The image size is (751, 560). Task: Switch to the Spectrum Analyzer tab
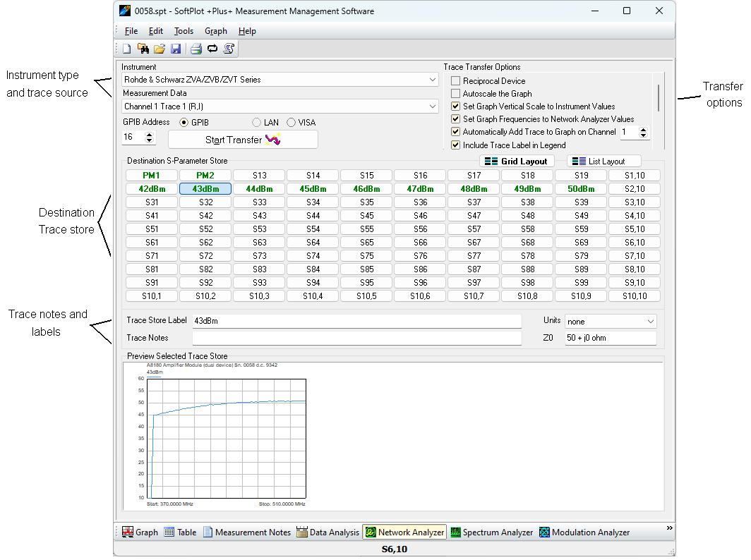[x=492, y=532]
